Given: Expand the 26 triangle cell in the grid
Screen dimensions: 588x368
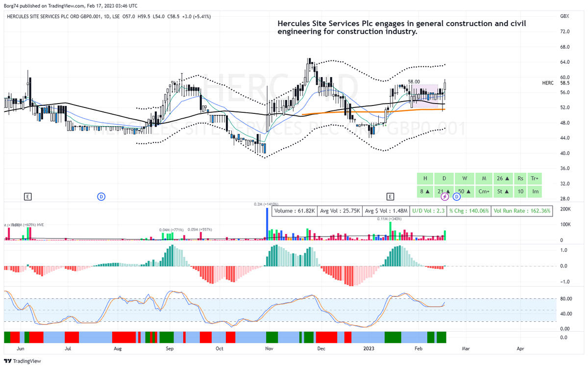Looking at the screenshot, I should pos(504,178).
